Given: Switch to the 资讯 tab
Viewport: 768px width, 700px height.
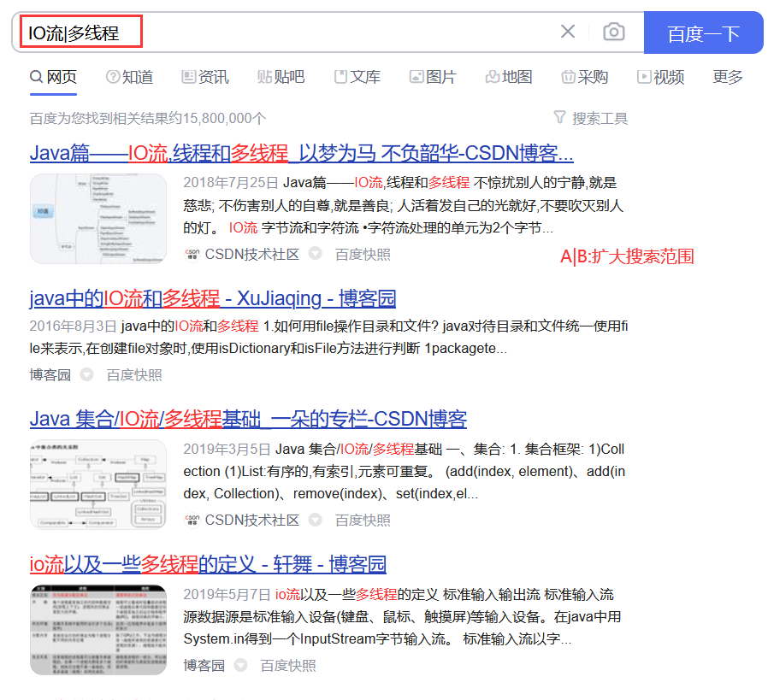Looking at the screenshot, I should click(x=205, y=77).
